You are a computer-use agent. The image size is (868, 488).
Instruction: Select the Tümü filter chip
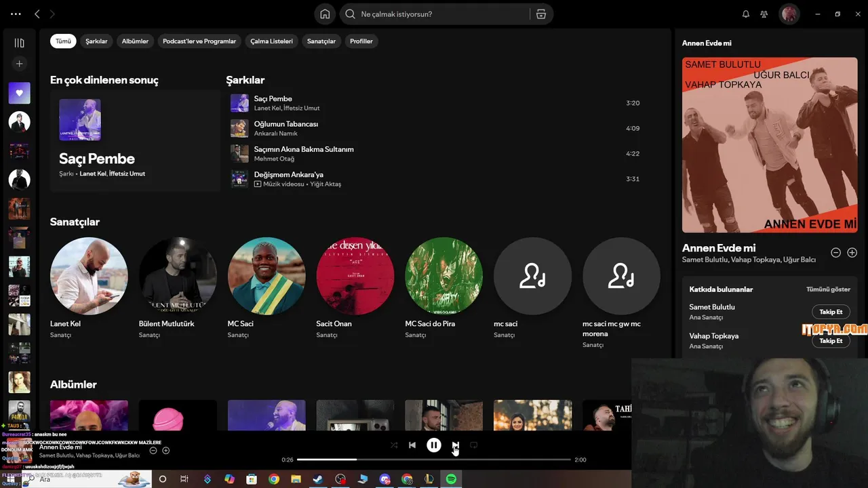tap(63, 41)
